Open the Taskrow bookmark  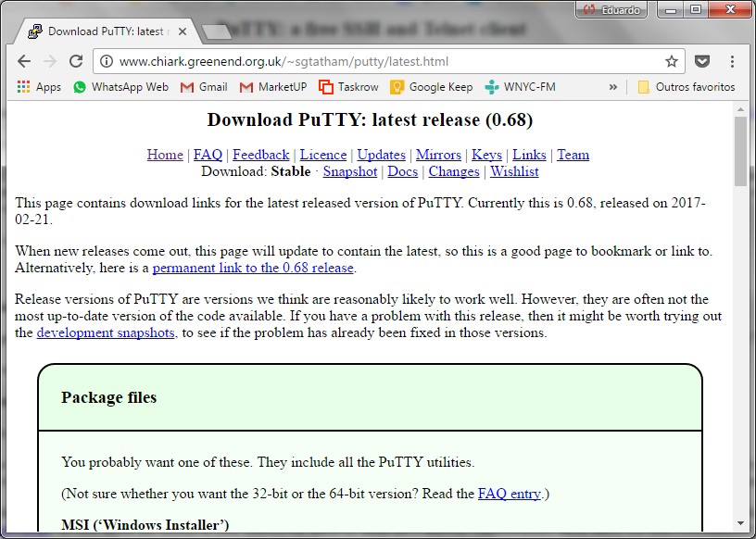(348, 87)
